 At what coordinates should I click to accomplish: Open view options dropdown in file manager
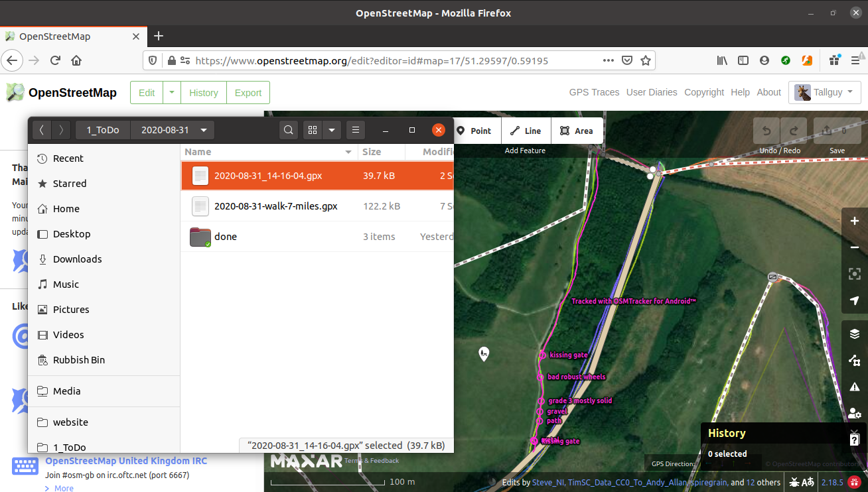[332, 130]
